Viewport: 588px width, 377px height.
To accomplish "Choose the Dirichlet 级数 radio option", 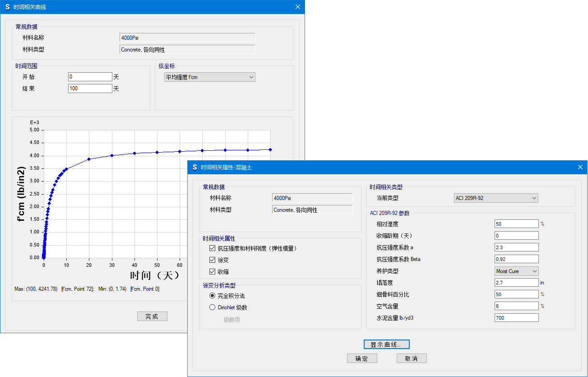I will (213, 307).
